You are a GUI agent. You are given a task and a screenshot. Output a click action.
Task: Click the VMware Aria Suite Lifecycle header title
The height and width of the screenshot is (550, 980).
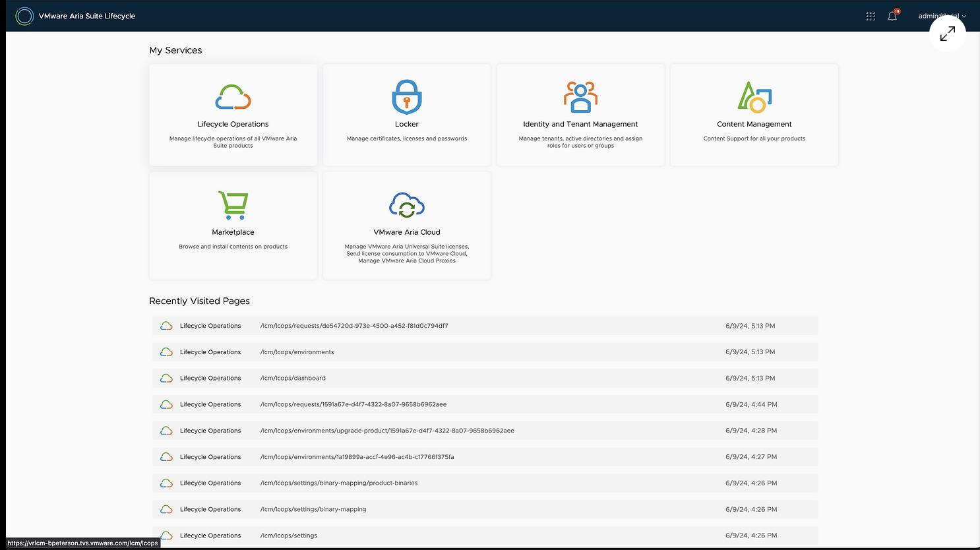87,16
